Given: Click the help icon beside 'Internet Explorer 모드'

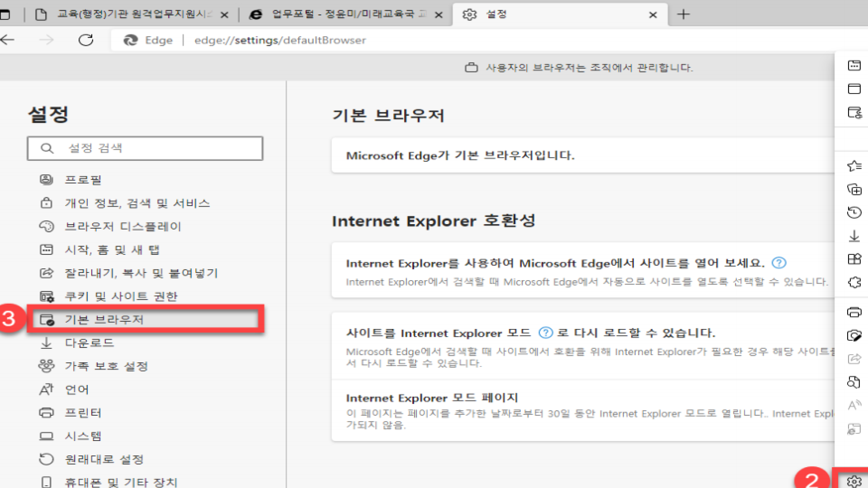Looking at the screenshot, I should [546, 333].
